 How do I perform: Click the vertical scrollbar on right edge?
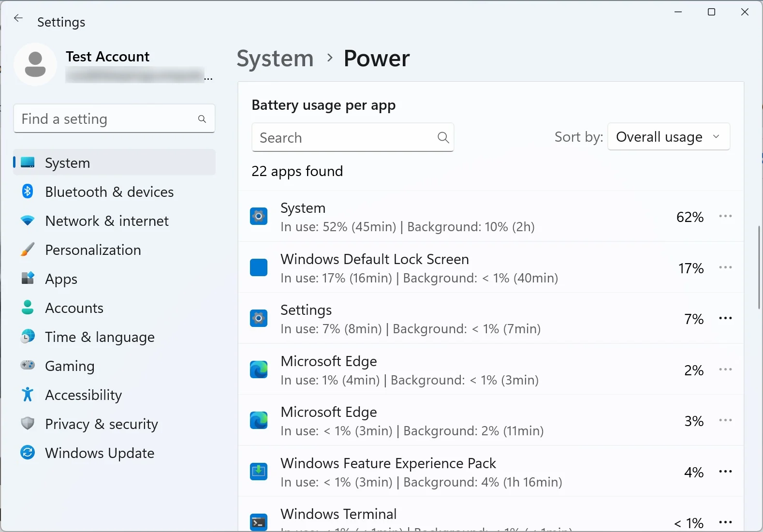[x=759, y=267]
